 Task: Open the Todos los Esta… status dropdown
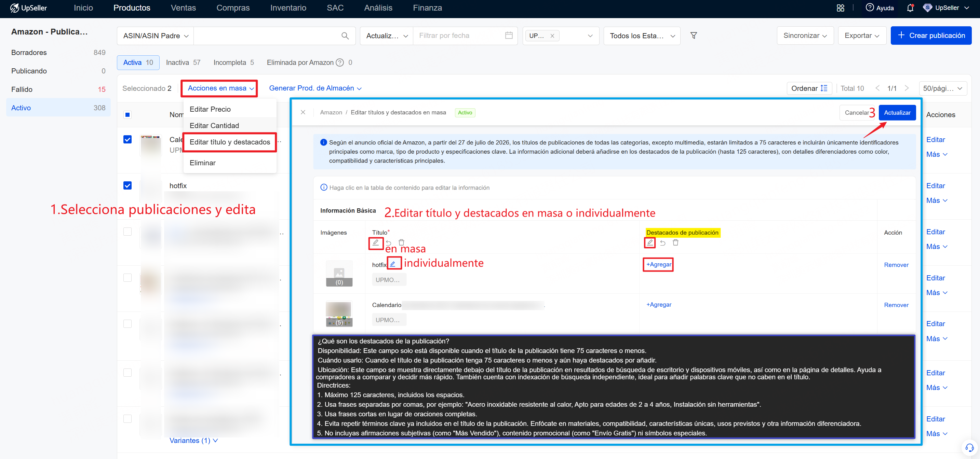[x=642, y=36]
